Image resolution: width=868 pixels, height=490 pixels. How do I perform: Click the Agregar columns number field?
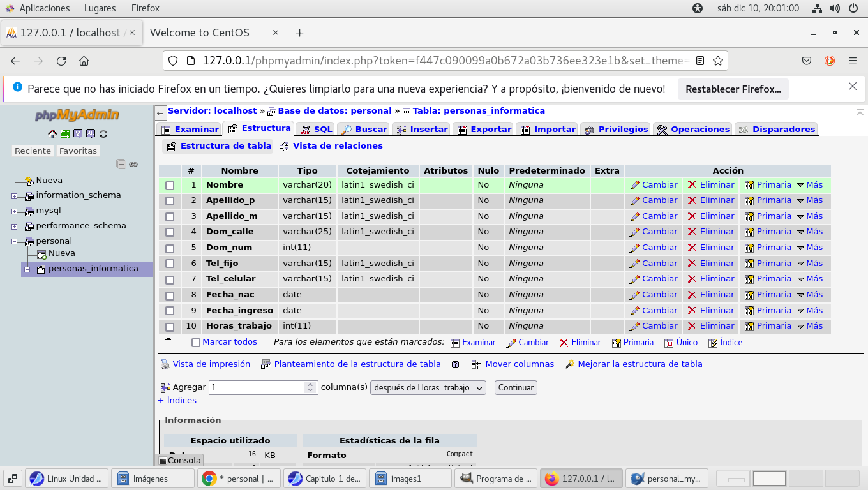pos(257,388)
